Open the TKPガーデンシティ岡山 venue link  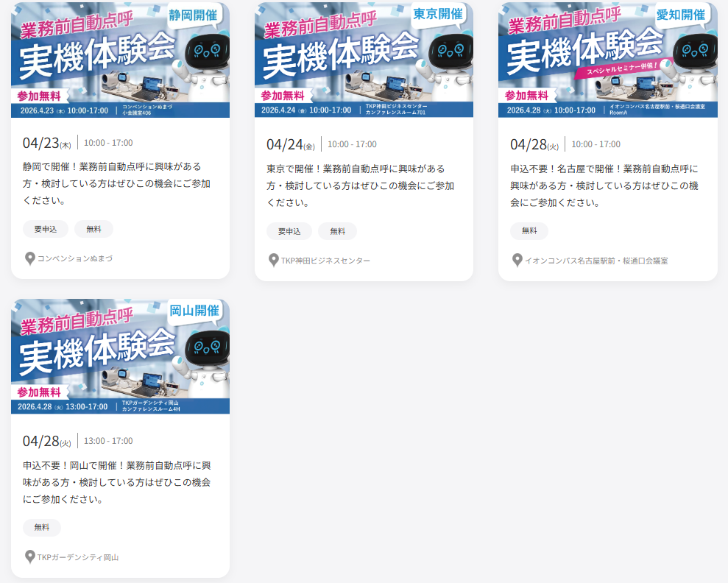78,557
